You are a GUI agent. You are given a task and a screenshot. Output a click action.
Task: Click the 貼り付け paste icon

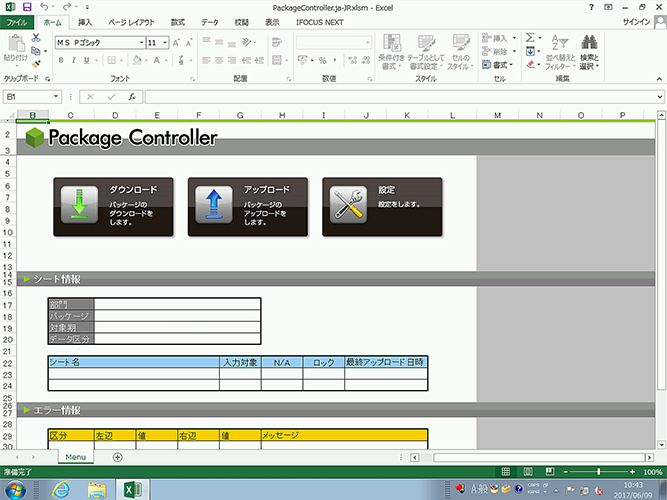(15, 45)
